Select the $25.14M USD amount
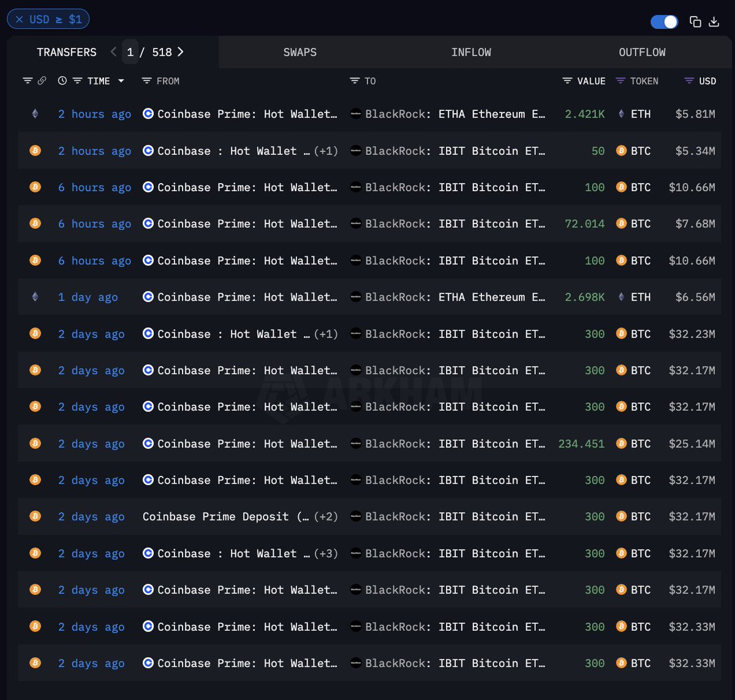Viewport: 735px width, 700px height. tap(692, 443)
